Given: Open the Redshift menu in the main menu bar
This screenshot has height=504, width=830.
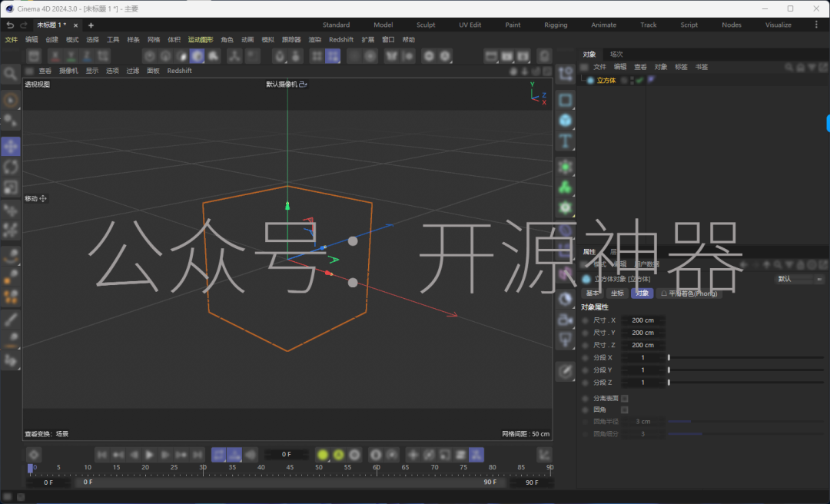Looking at the screenshot, I should pos(341,40).
